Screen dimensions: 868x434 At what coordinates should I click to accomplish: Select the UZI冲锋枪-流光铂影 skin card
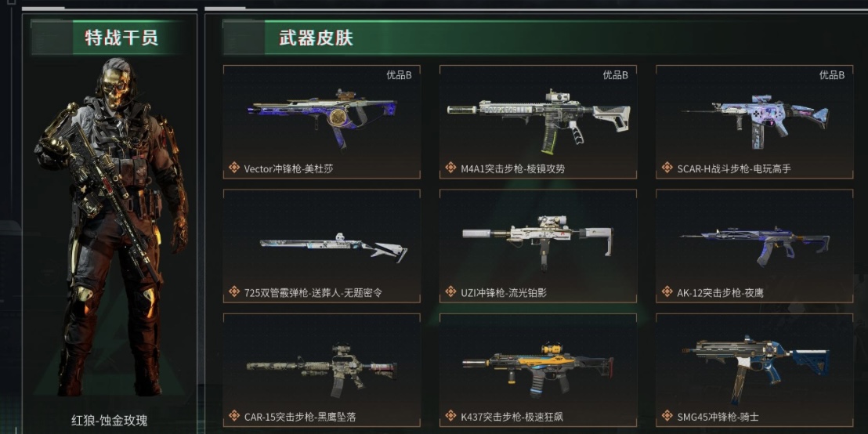tap(538, 246)
